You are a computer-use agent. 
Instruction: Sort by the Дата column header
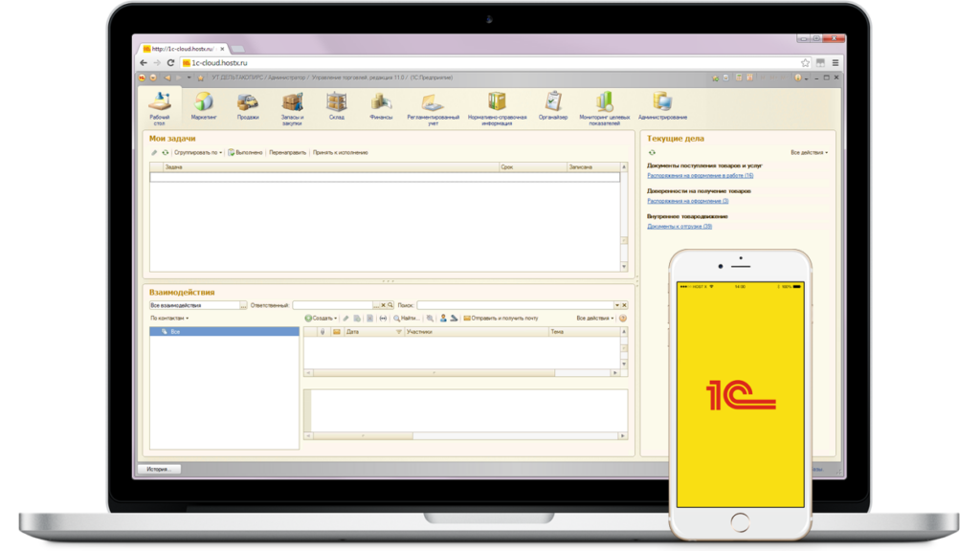point(373,332)
